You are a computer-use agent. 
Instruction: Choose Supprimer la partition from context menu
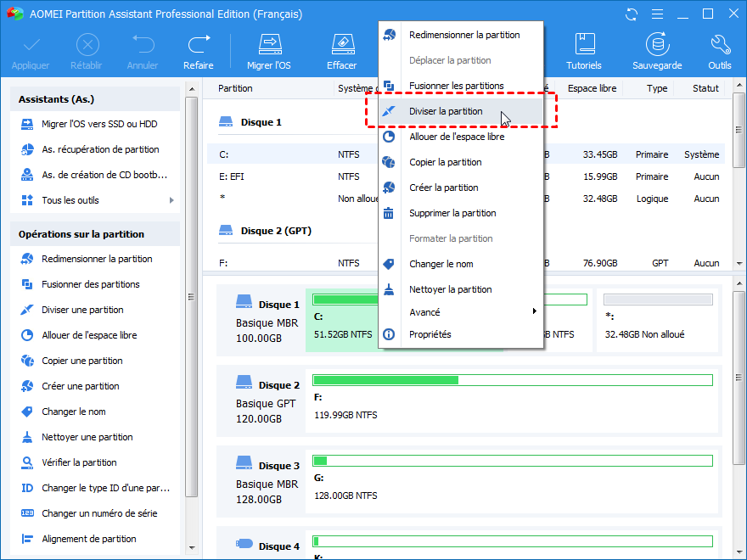click(x=461, y=213)
